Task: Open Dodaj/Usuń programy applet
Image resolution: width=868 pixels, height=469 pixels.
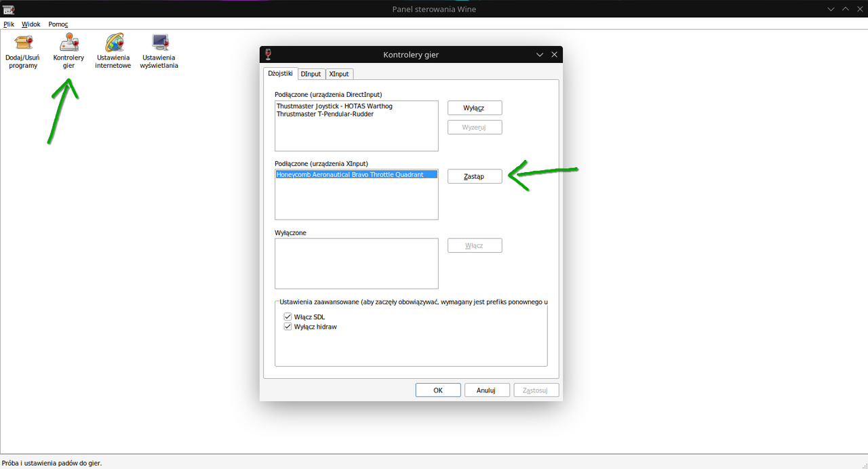Action: pos(23,52)
